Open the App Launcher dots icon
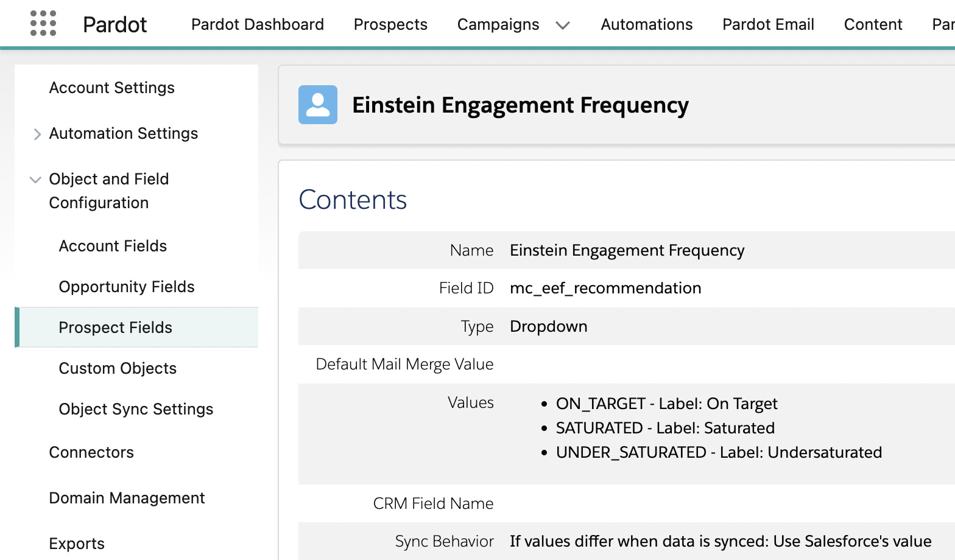 (43, 24)
